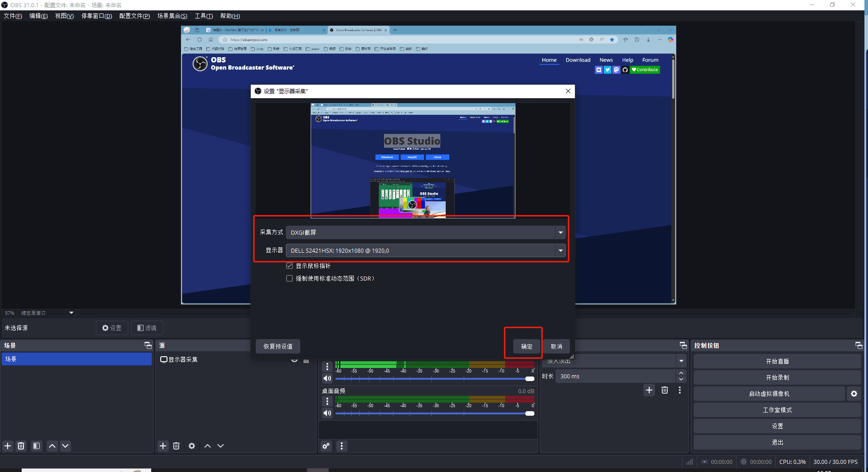Select 场景 item in Scenes list

point(77,359)
